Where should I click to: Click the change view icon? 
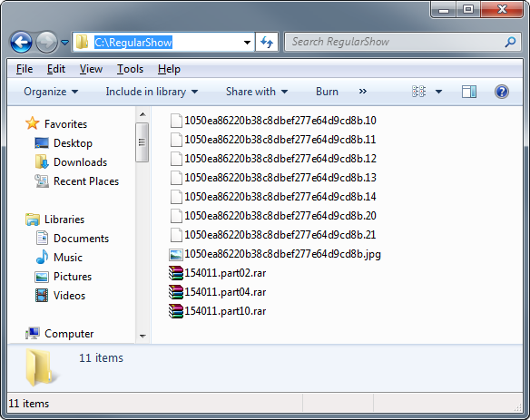pyautogui.click(x=418, y=92)
